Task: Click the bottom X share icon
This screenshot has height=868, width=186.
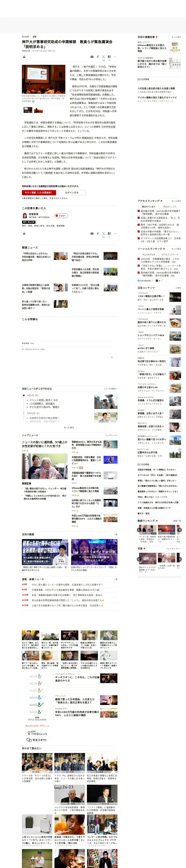Action: pos(104,233)
